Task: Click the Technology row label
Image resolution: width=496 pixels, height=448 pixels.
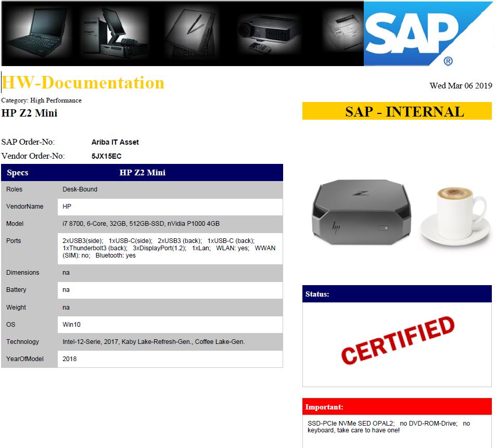Action: coord(22,341)
